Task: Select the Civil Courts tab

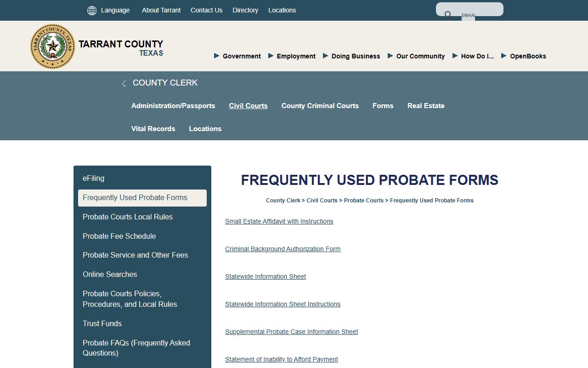Action: click(x=248, y=106)
